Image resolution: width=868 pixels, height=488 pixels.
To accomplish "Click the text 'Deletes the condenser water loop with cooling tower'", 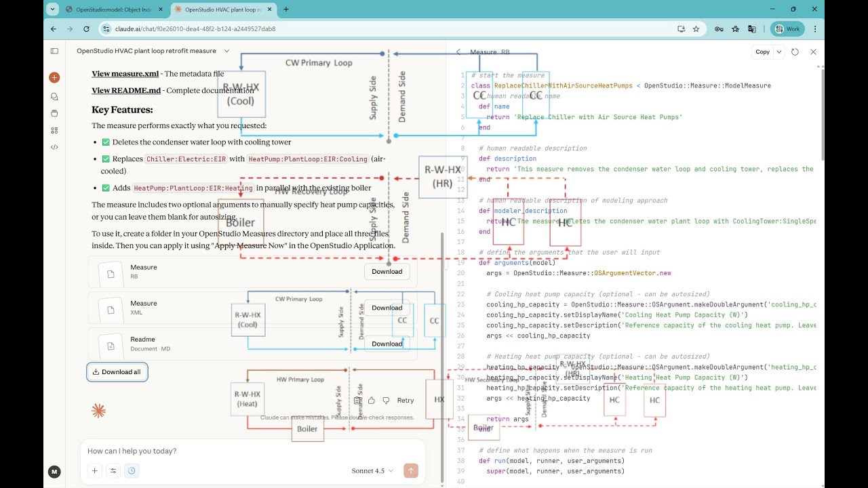I will click(x=201, y=142).
